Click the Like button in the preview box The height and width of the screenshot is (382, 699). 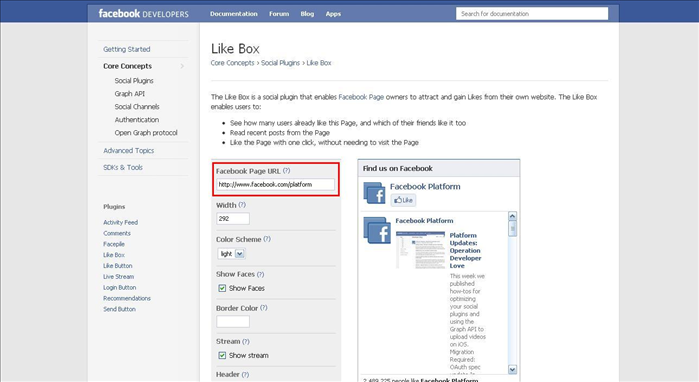point(403,200)
